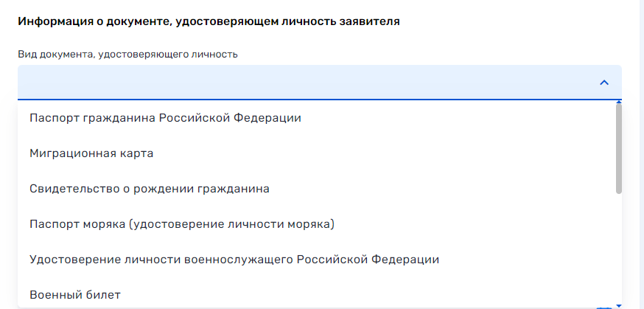Viewport: 644px width, 309px height.
Task: Choose the seafarer's identity document entry
Action: pos(182,224)
